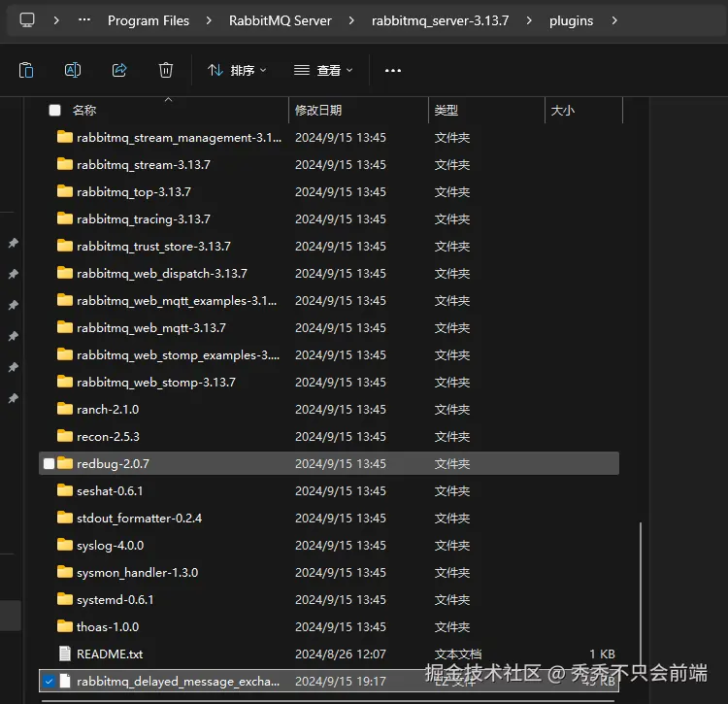Select the recon-2.5.3 folder icon
The height and width of the screenshot is (704, 728).
(x=64, y=436)
